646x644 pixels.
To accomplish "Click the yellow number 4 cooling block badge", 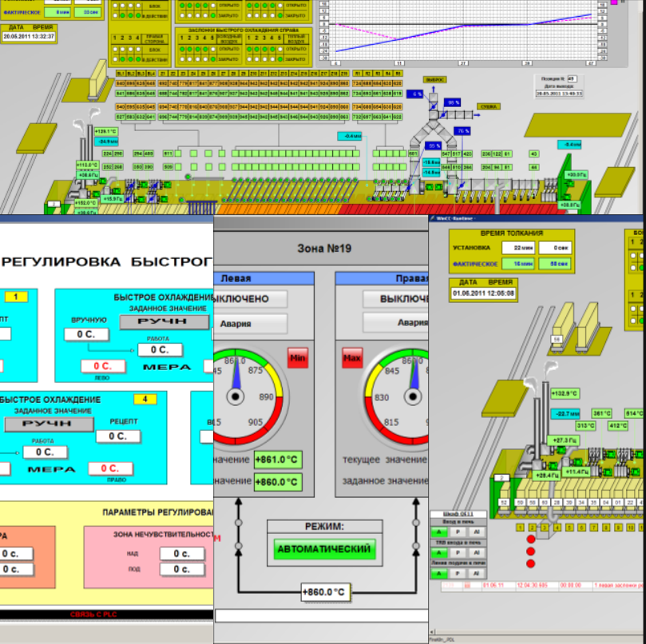I will [x=145, y=399].
